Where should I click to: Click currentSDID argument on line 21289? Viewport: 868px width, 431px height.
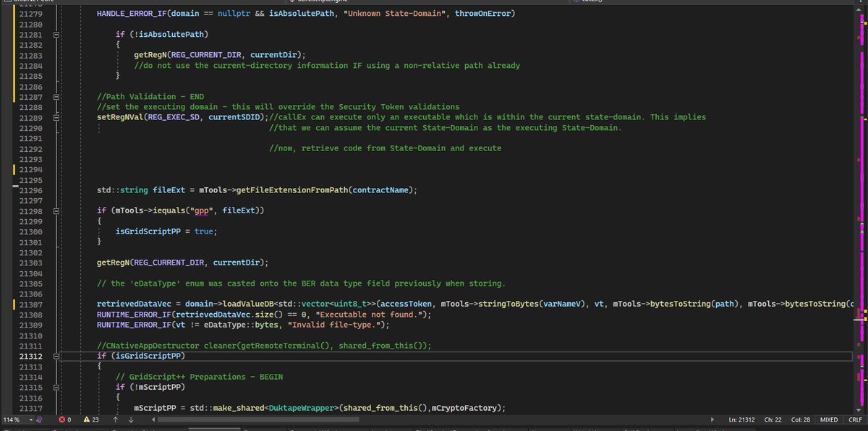[x=235, y=117]
